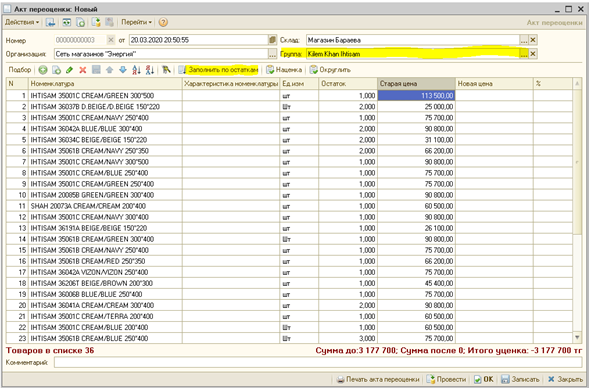Select row IHTISAM 36191A BEIGE/BEIGE 150*220
This screenshot has width=591, height=388.
click(289, 228)
